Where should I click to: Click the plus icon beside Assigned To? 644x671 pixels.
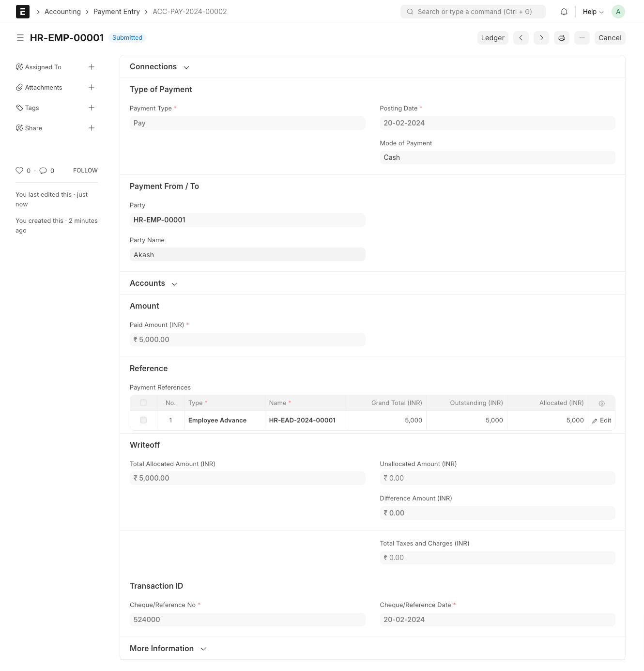click(x=92, y=67)
